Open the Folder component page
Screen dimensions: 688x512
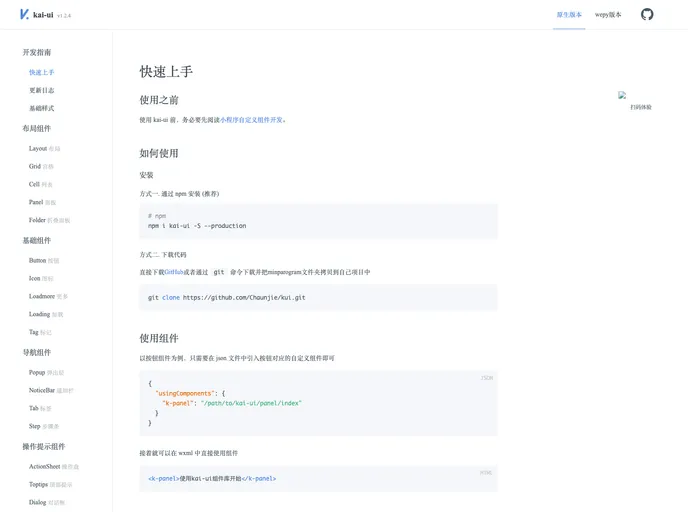[50, 220]
